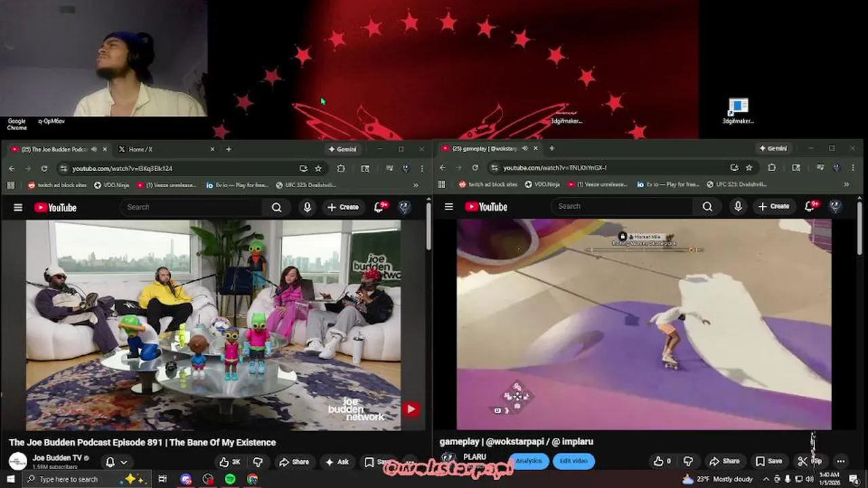Mute the Joe Budden Podcast tab audio

pos(94,149)
